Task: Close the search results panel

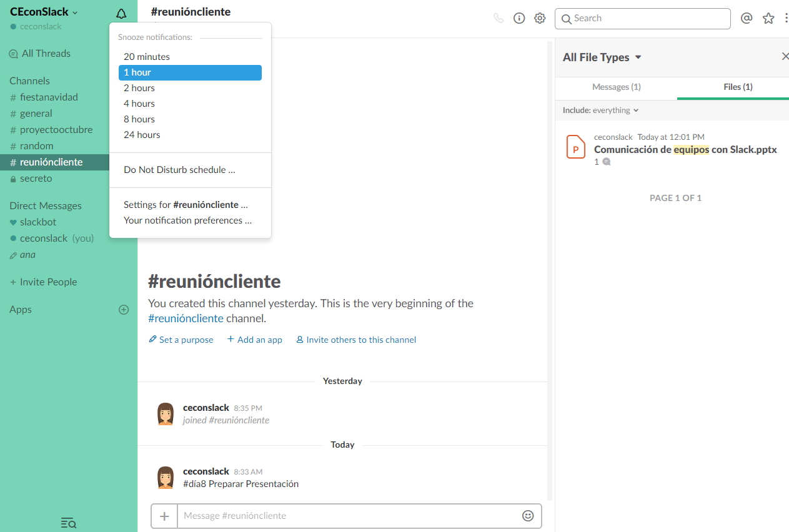Action: (x=785, y=56)
